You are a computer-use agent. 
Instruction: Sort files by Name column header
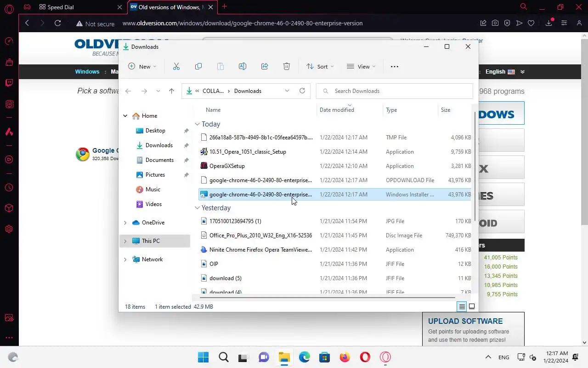pyautogui.click(x=213, y=110)
